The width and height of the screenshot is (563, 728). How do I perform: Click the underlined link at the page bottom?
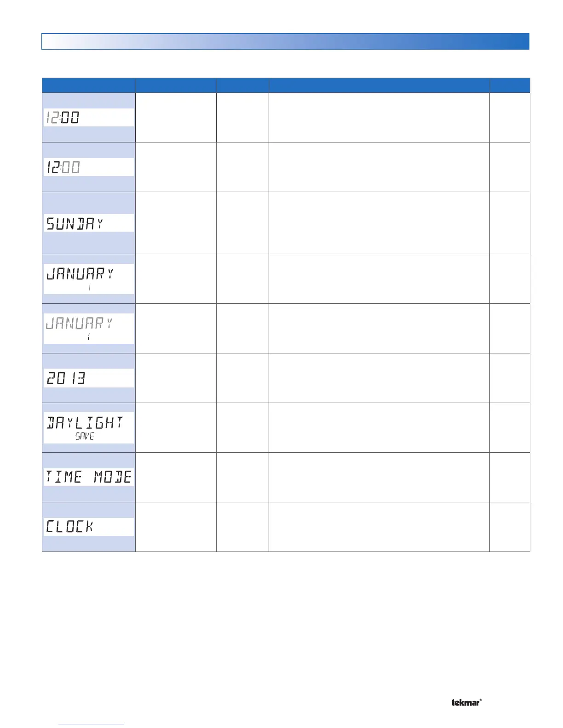[91, 724]
